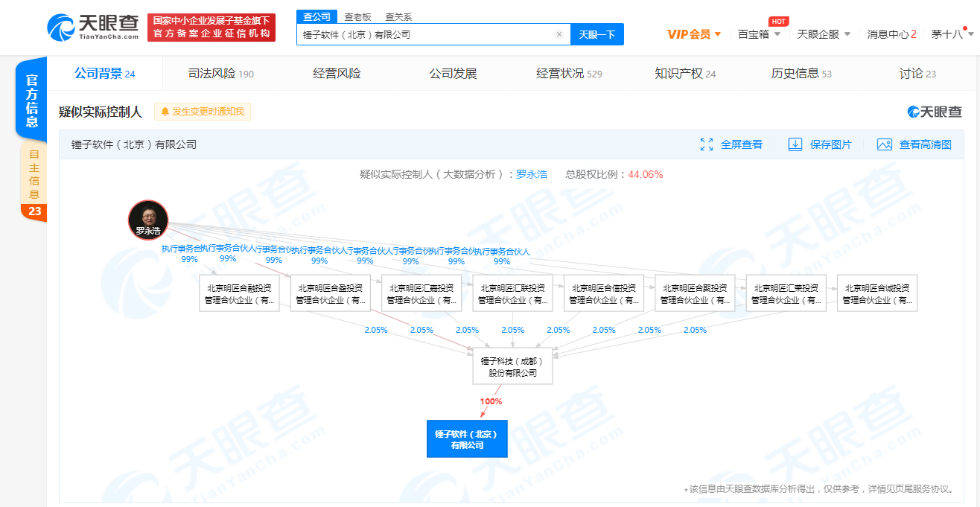Viewport: 980px width, 507px height.
Task: Select the 北京明医汇荣投资 node
Action: tap(786, 293)
